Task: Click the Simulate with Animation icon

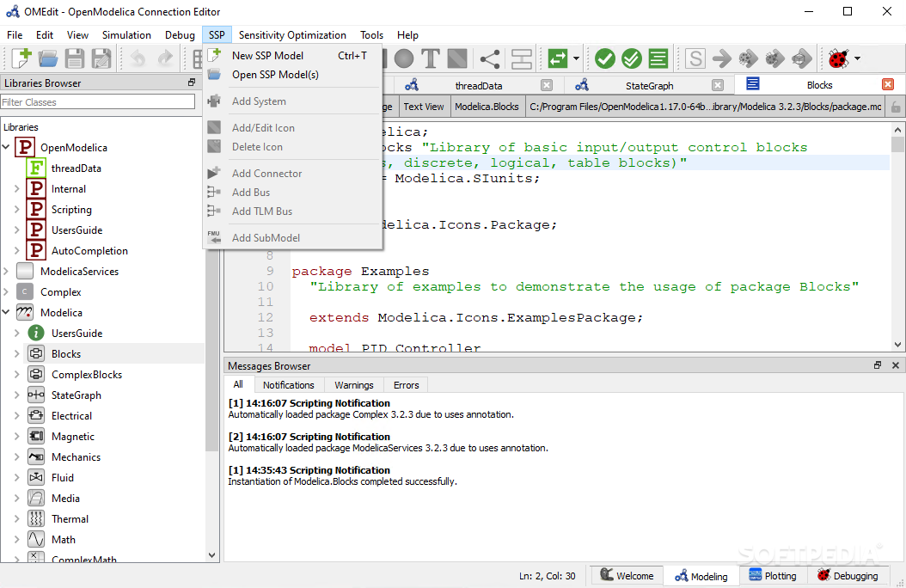Action: coord(801,58)
